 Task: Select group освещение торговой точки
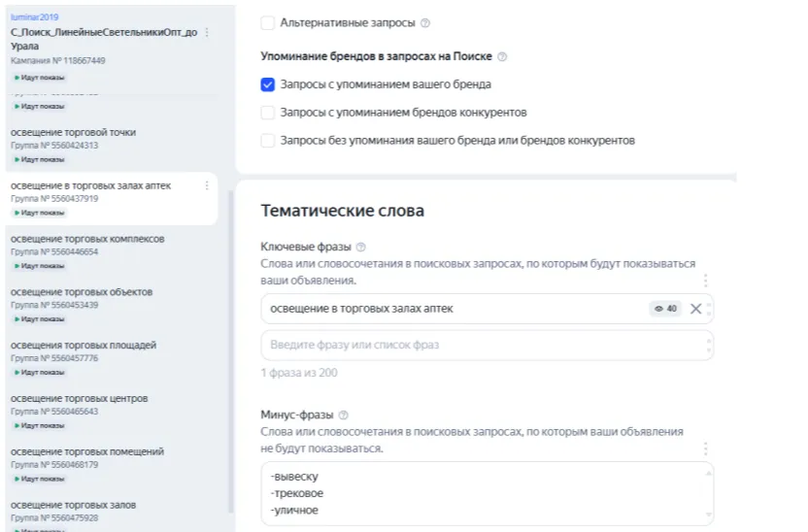click(x=73, y=132)
